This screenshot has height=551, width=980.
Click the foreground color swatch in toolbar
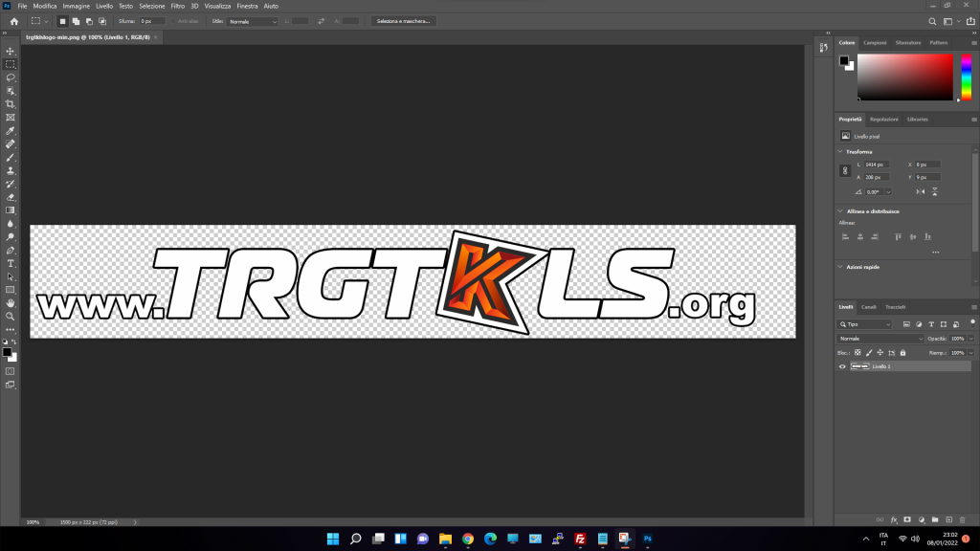pos(8,351)
